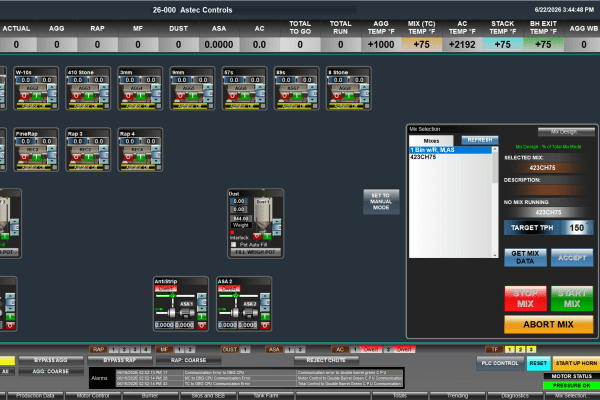This screenshot has height=400, width=600.
Task: Click the Mixes list scrollbar down arrow
Action: (495, 255)
